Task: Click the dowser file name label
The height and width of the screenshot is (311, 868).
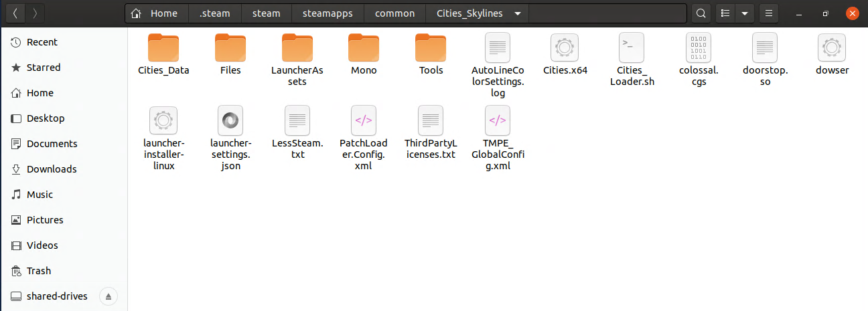Action: (833, 70)
